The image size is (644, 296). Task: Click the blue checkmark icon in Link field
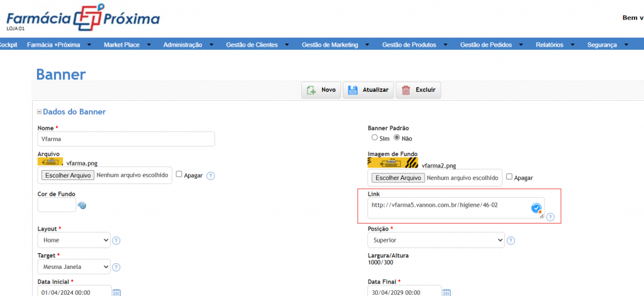(x=536, y=208)
